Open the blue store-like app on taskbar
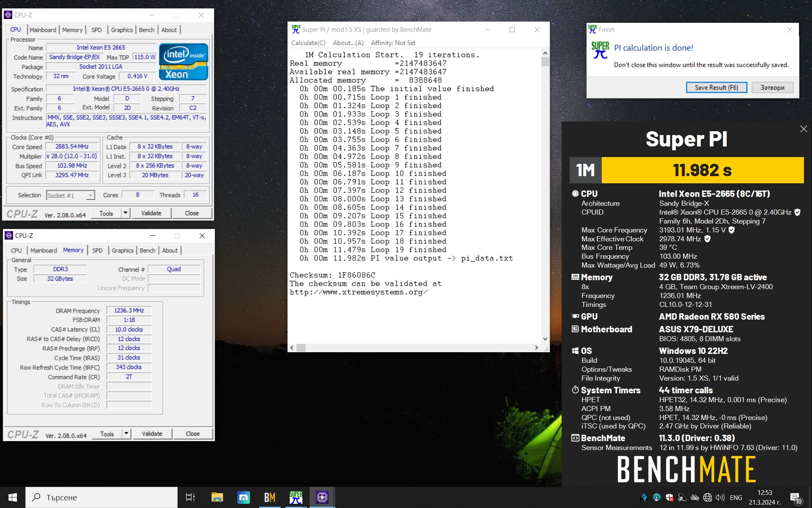 pos(244,497)
